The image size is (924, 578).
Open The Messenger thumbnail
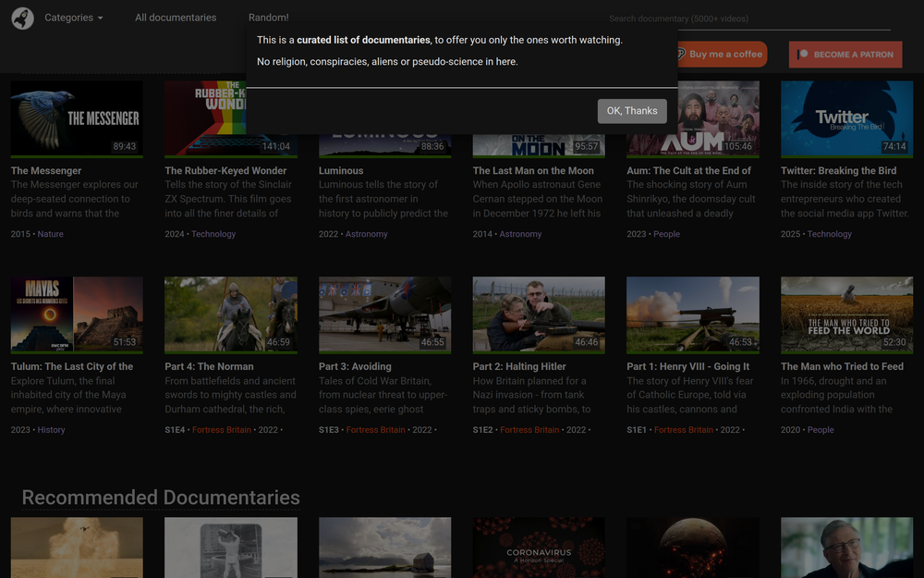tap(77, 118)
